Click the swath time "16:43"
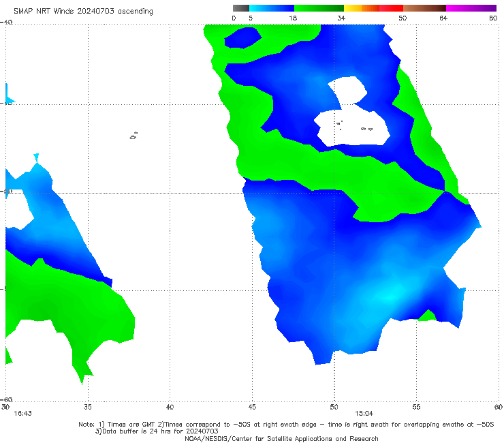504x443 pixels. (x=22, y=414)
